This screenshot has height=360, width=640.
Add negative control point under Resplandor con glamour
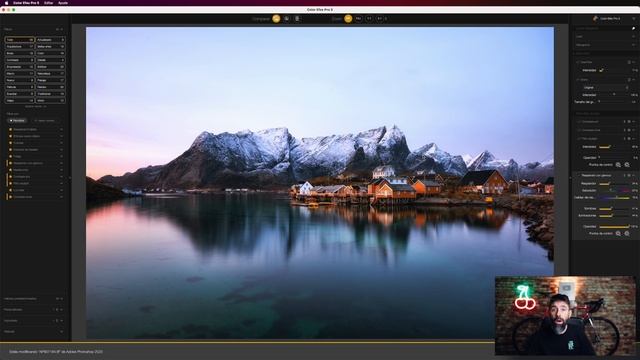coord(627,233)
